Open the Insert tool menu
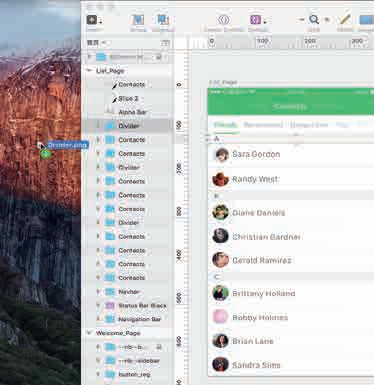Viewport: 374px width, 385px height. (94, 20)
